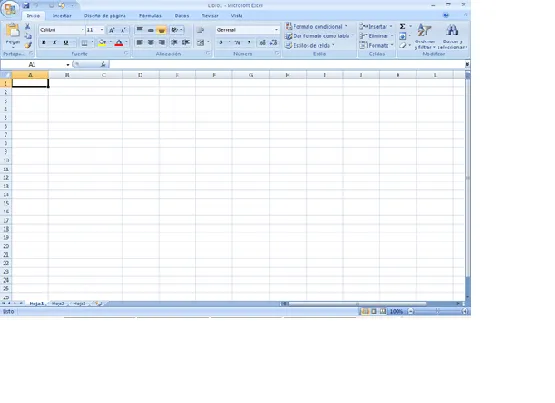Screen dimensions: 555x403
Task: Open the font color dropdown arrow
Action: click(126, 43)
